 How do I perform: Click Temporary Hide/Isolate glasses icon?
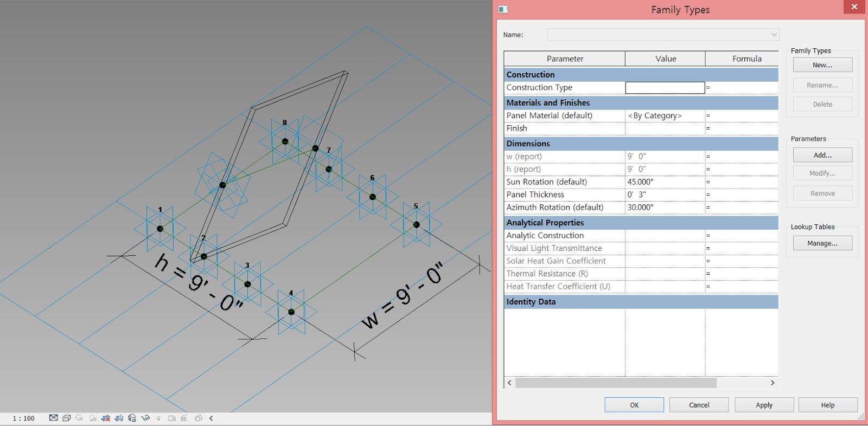tap(145, 418)
